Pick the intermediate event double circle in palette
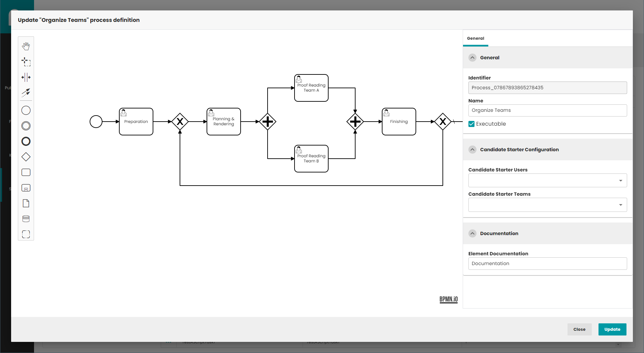This screenshot has width=644, height=353. pyautogui.click(x=26, y=126)
